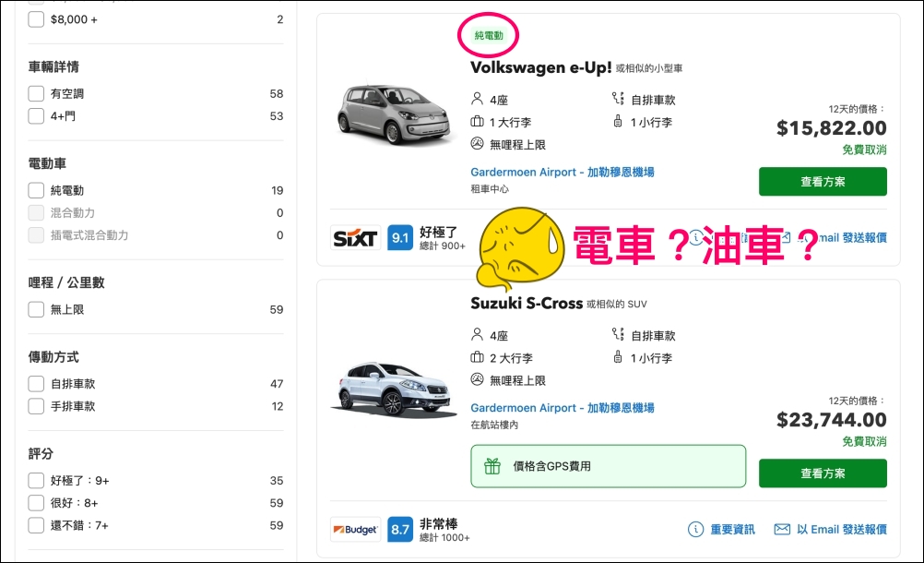Tick the 很好：8+ rating filter

coord(36,502)
